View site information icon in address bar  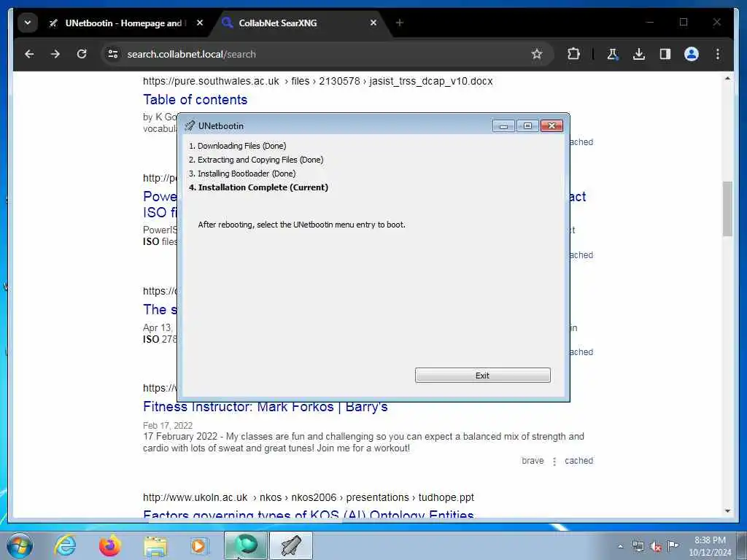coord(113,54)
